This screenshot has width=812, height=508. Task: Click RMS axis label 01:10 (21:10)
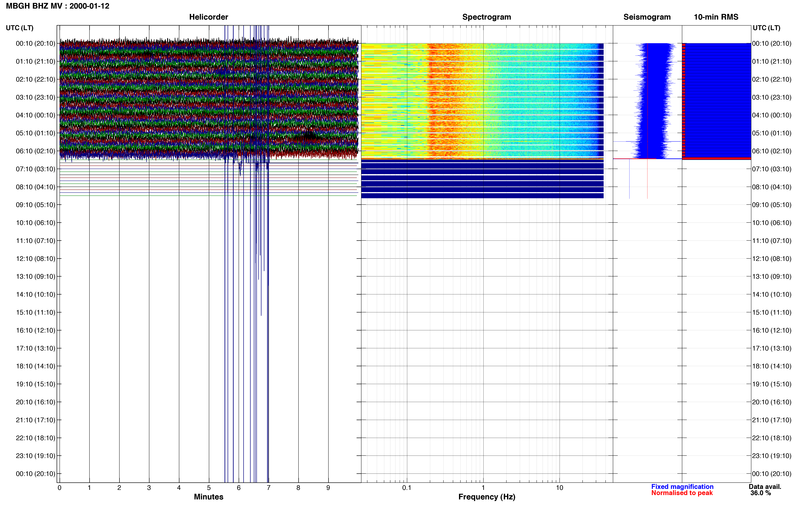coord(772,61)
